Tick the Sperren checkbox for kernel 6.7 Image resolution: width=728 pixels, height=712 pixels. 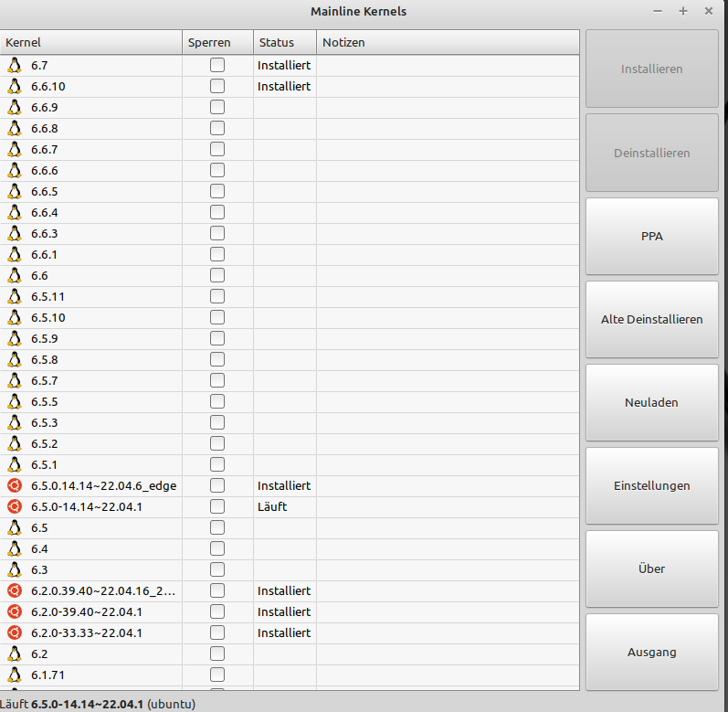pos(217,65)
